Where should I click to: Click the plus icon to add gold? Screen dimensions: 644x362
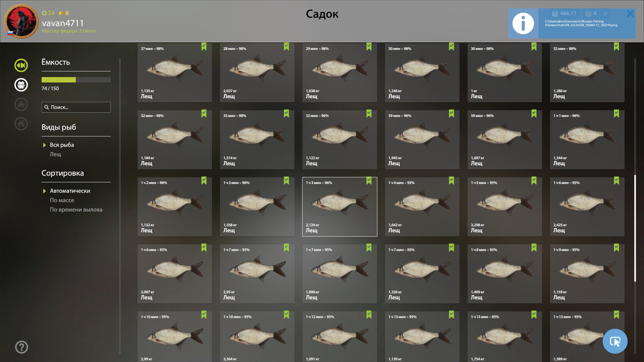[605, 13]
